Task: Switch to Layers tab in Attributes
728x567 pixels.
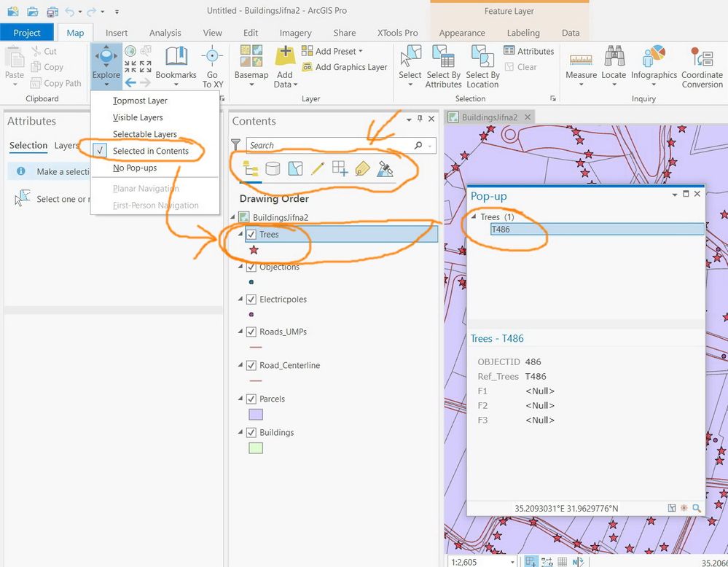Action: tap(66, 145)
